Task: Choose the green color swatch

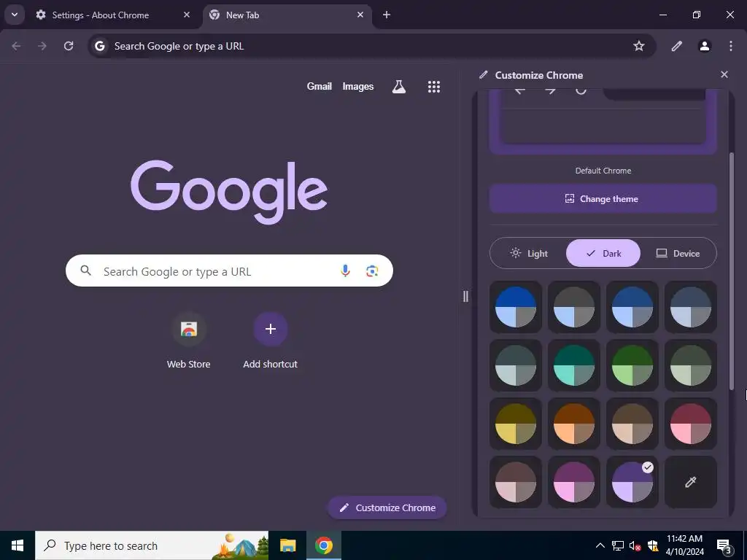Action: pos(632,365)
